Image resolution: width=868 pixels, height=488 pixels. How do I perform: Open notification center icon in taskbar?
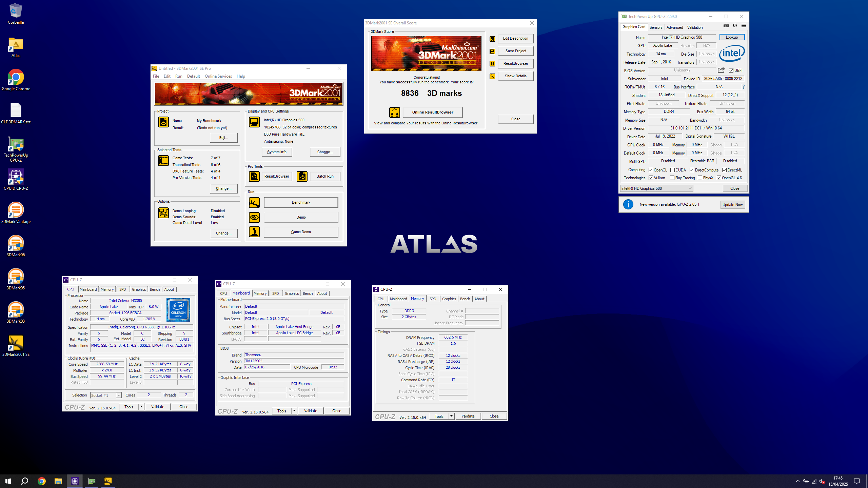(x=856, y=481)
